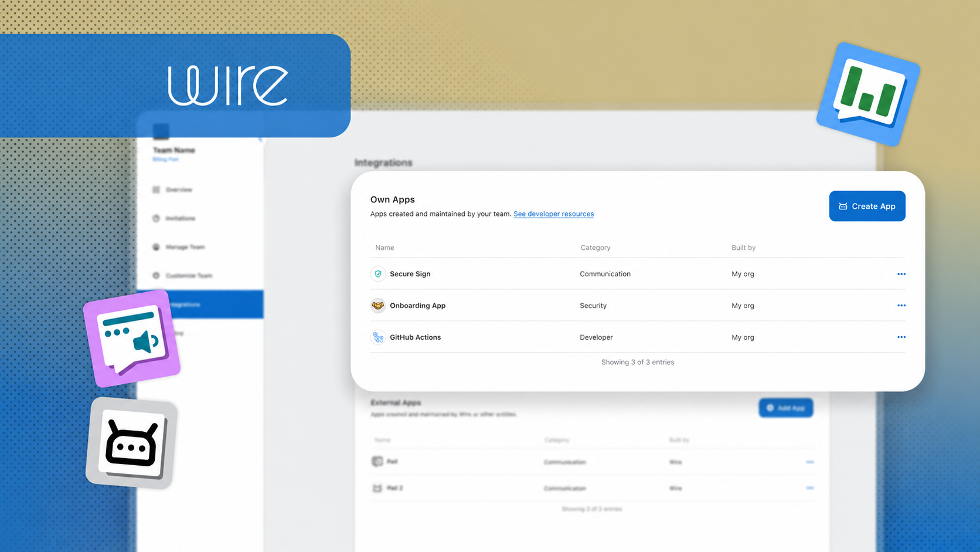
Task: Click the Showing 3 of 3 entries text
Action: (x=638, y=362)
